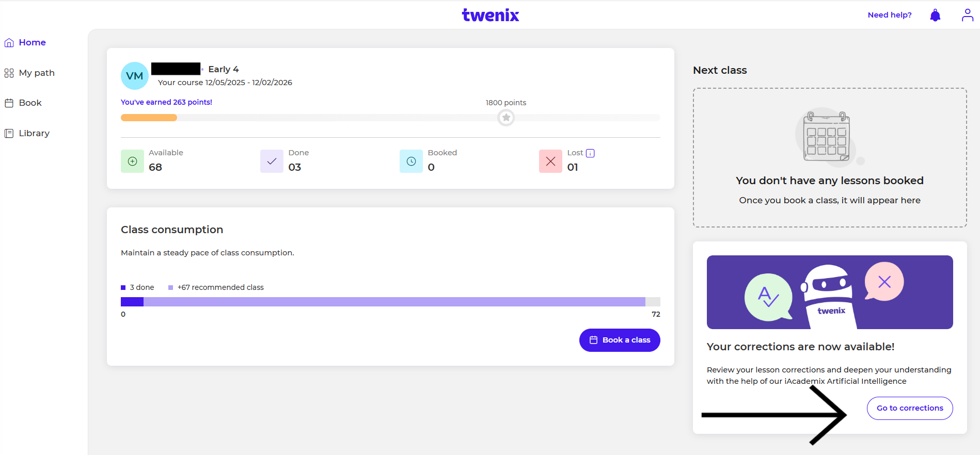Open the user profile icon
Screen dimensions: 980x455
click(967, 15)
